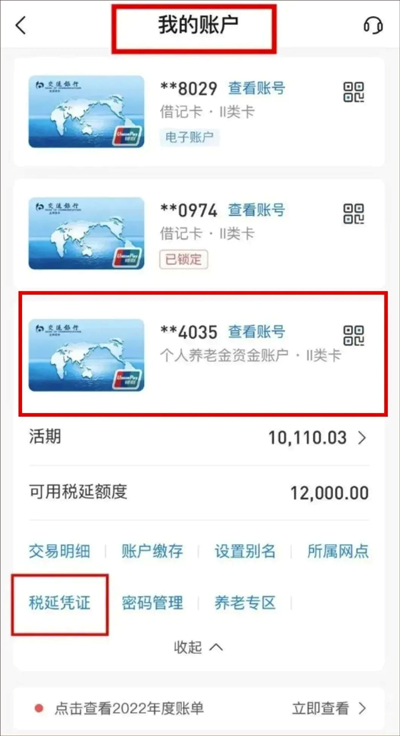Open 税延凭证 tax deferral voucher
400x736 pixels.
click(x=59, y=603)
